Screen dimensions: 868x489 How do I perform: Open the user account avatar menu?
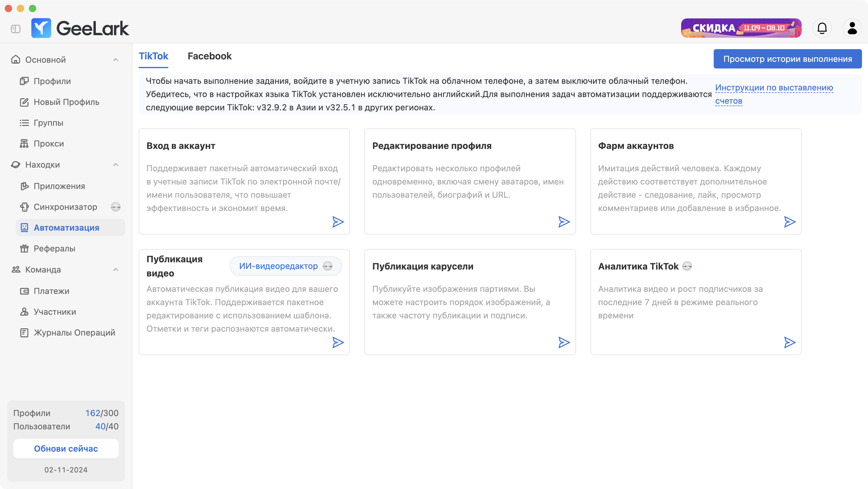click(x=852, y=28)
